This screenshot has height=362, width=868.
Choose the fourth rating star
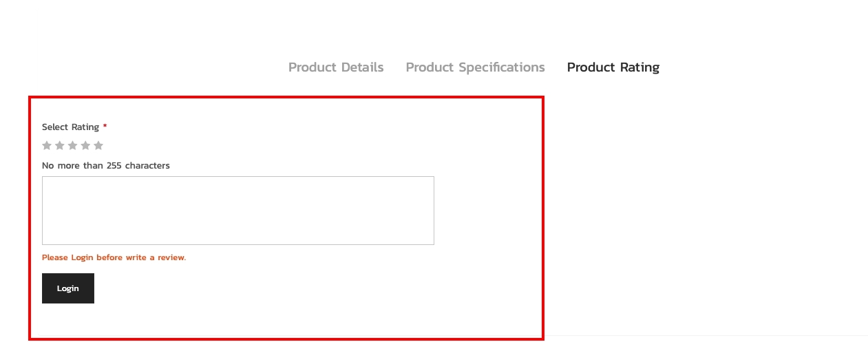pos(85,145)
